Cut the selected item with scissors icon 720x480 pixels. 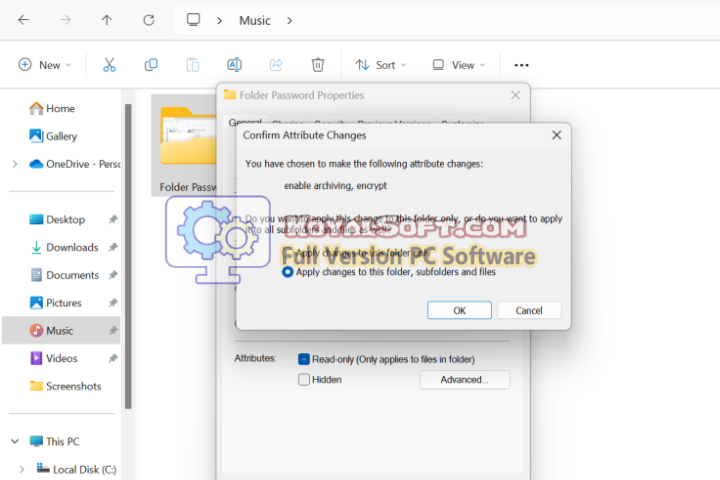pos(109,65)
